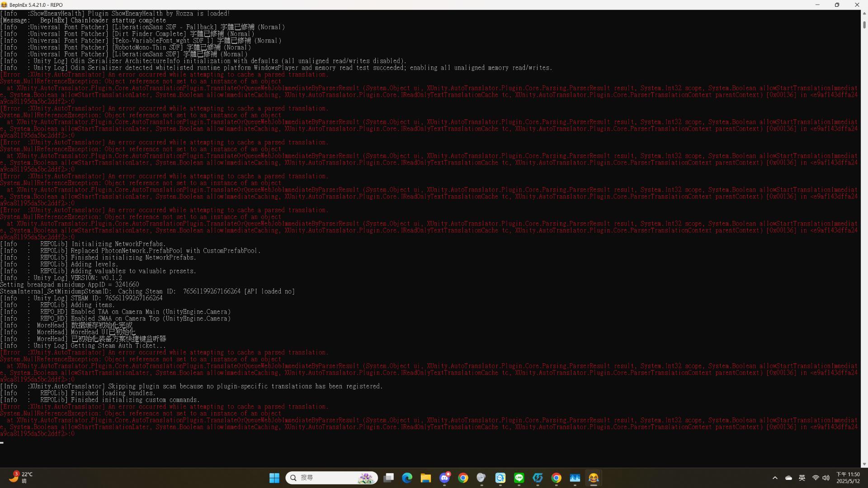Close the BepInEx console window

pyautogui.click(x=857, y=5)
